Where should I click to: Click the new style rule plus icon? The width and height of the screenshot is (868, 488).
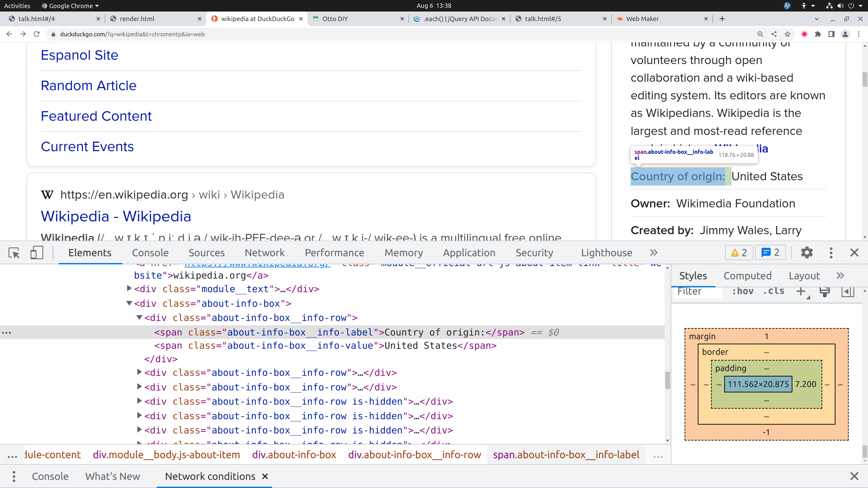pos(801,291)
